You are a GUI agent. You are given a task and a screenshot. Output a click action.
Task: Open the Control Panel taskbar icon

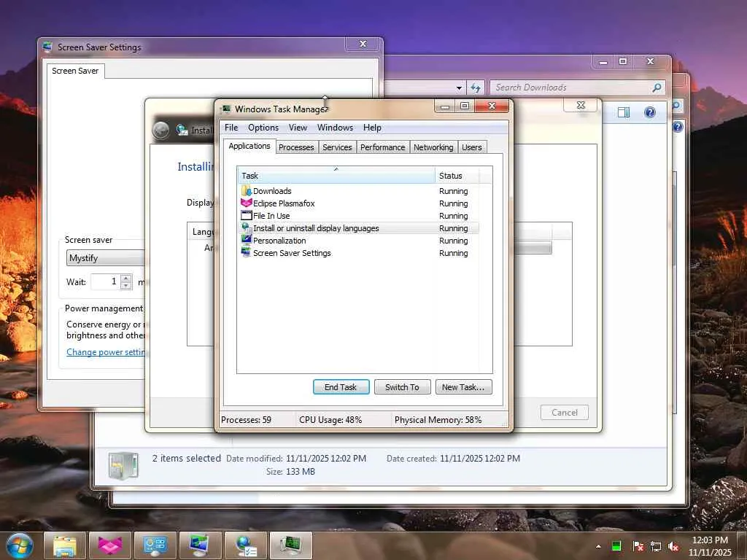(x=155, y=545)
